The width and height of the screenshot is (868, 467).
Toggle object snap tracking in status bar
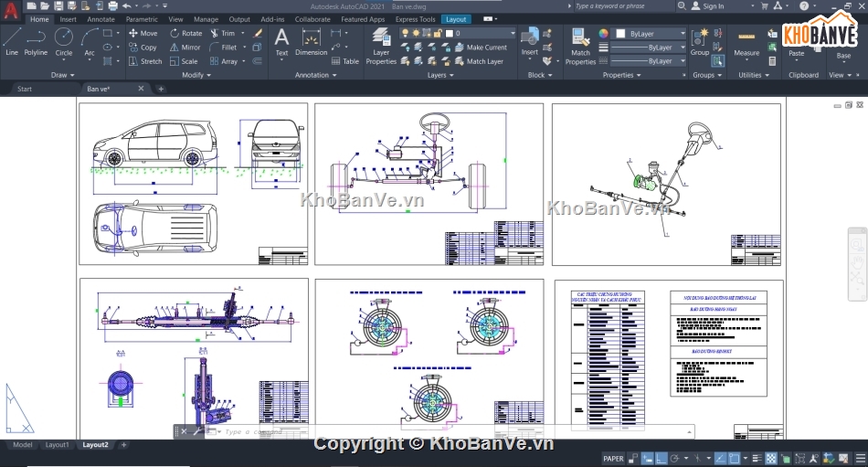click(720, 459)
